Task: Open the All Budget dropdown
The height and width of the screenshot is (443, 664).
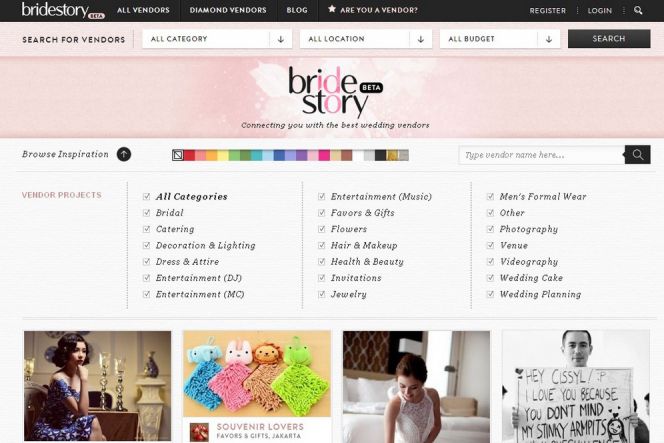Action: tap(500, 39)
